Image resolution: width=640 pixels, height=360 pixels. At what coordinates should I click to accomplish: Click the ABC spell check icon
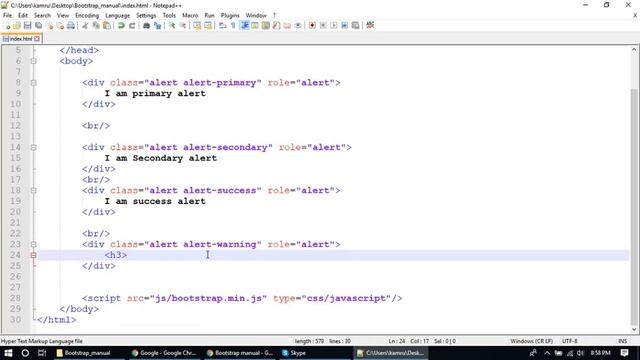coord(370,25)
